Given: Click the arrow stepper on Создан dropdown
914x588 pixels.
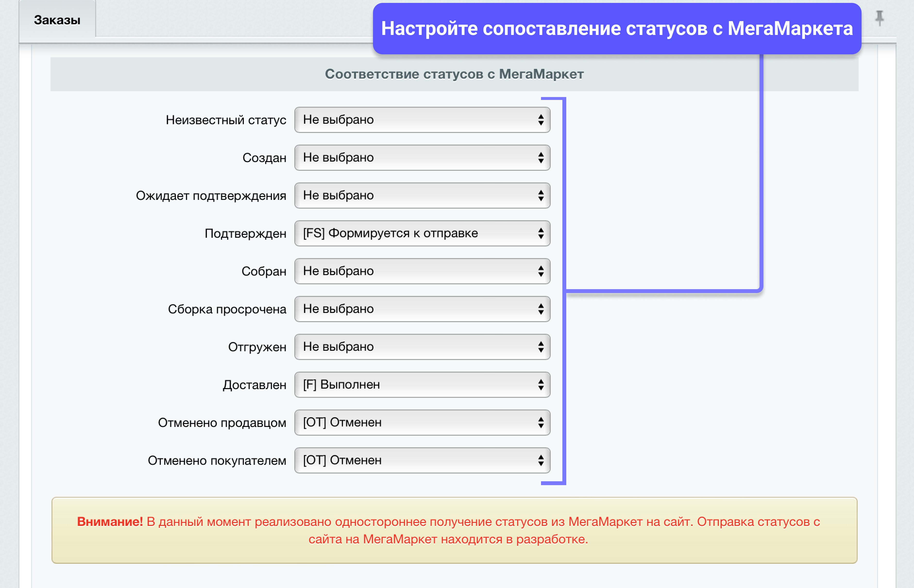Looking at the screenshot, I should click(x=541, y=158).
